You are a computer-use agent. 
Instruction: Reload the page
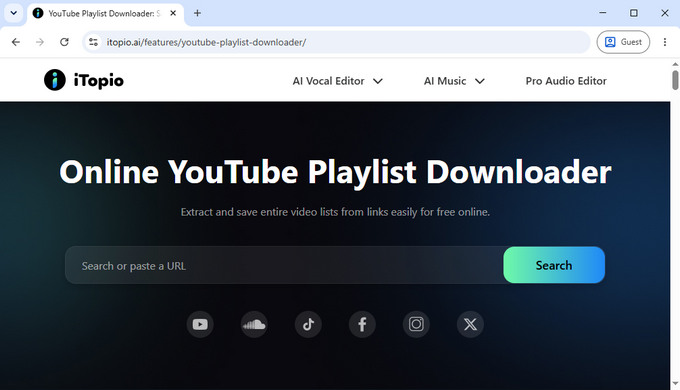coord(64,42)
